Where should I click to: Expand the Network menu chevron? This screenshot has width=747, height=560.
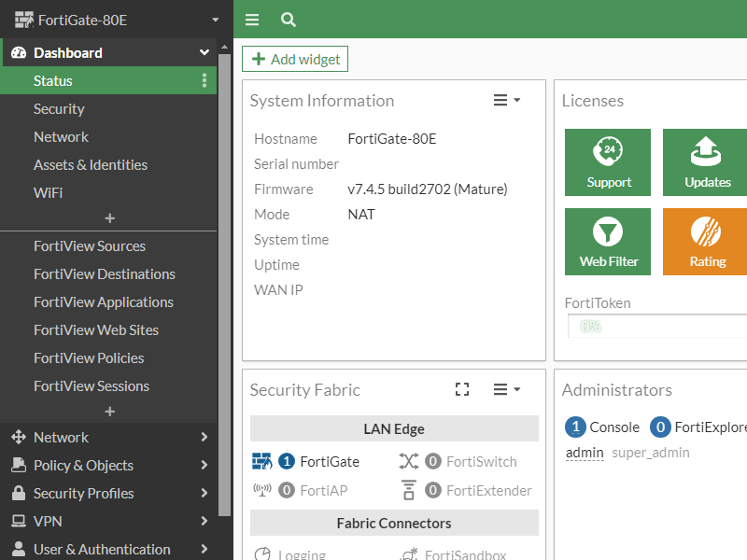[204, 437]
